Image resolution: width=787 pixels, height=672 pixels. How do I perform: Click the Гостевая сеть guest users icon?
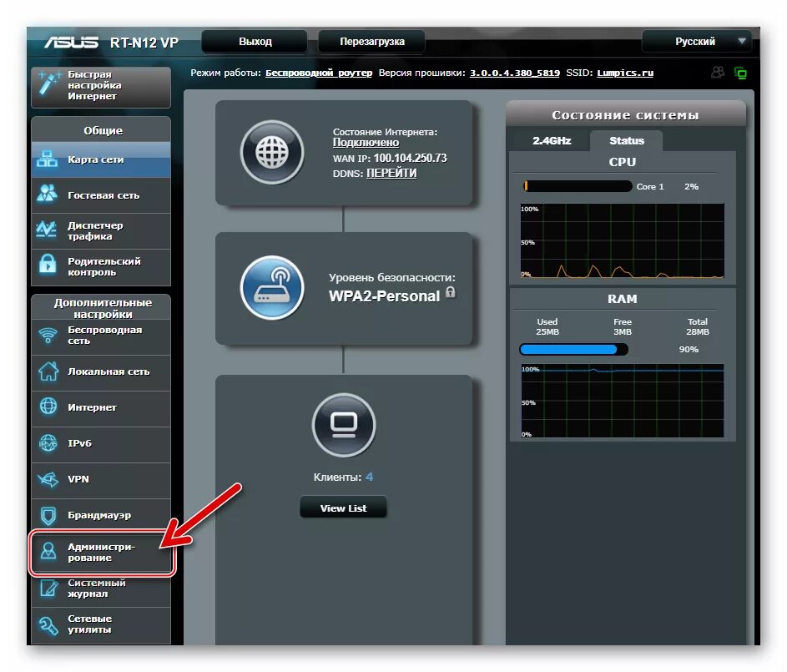click(x=48, y=194)
